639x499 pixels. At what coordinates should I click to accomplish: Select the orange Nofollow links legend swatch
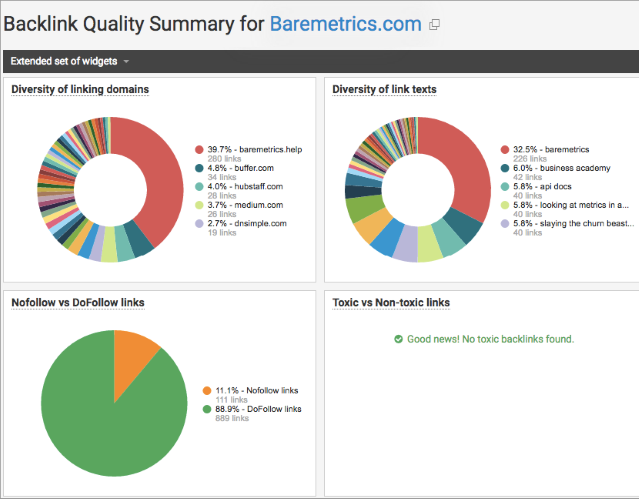pyautogui.click(x=207, y=391)
